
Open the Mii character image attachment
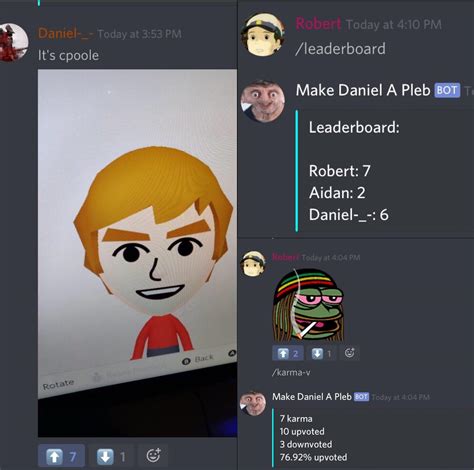point(137,253)
